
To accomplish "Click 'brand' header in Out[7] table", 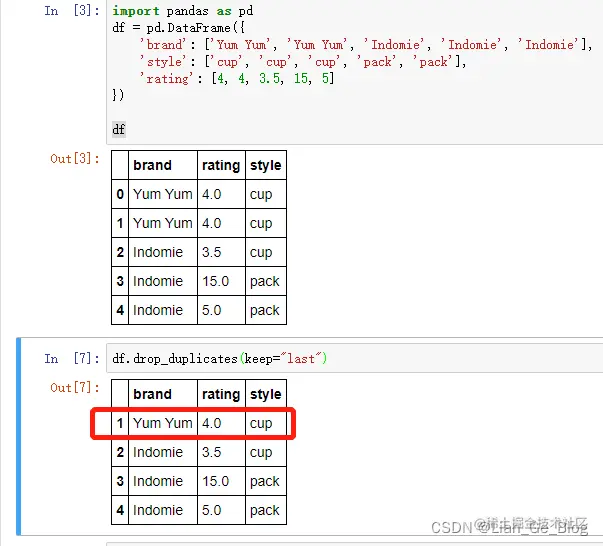I will coord(152,394).
